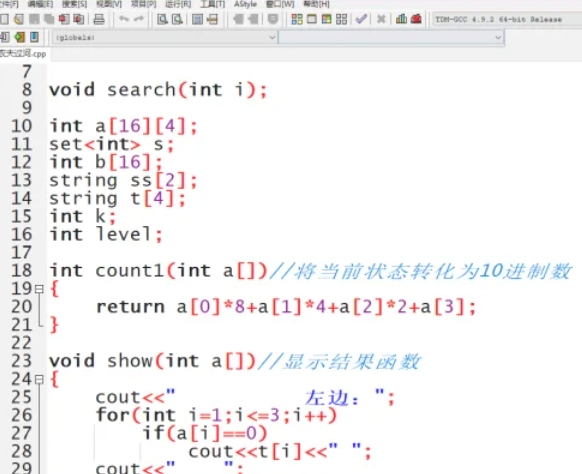Click line number 22 in the gutter
Image resolution: width=582 pixels, height=474 pixels.
(x=22, y=343)
